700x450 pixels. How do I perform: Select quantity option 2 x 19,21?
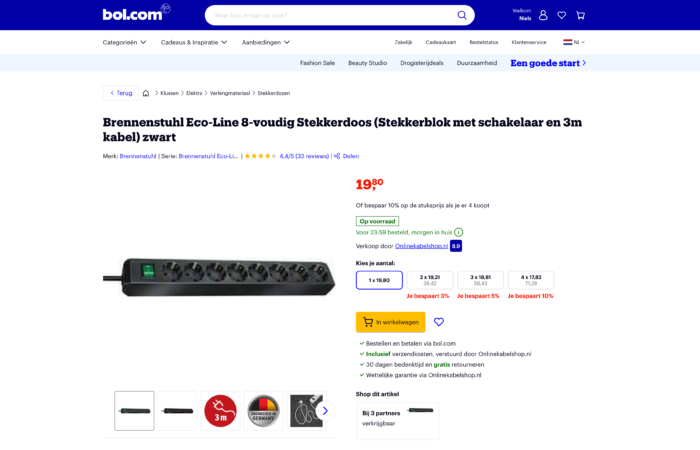(x=429, y=280)
